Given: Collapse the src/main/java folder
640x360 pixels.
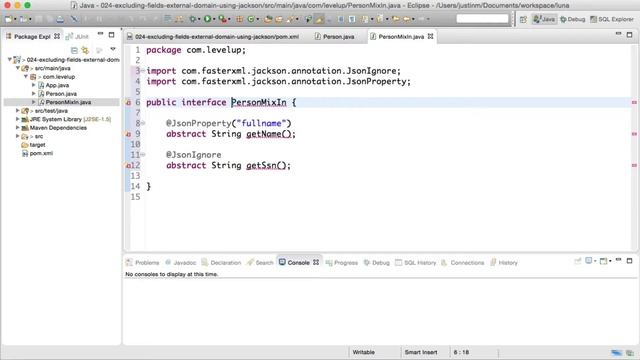Looking at the screenshot, I should click(18, 68).
